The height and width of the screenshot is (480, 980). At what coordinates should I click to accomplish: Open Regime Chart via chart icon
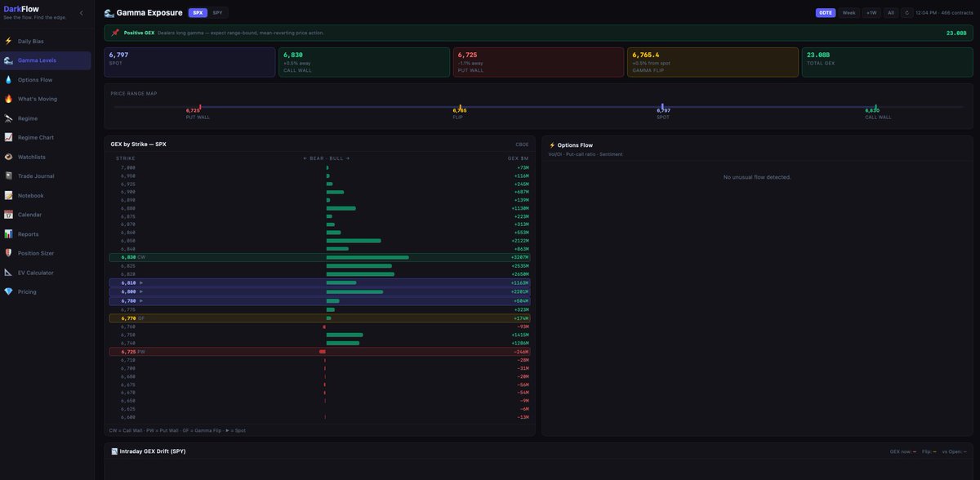[x=8, y=137]
